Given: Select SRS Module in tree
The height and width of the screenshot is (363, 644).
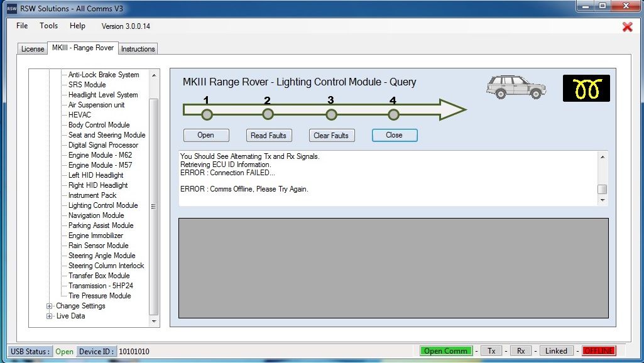Looking at the screenshot, I should click(87, 85).
